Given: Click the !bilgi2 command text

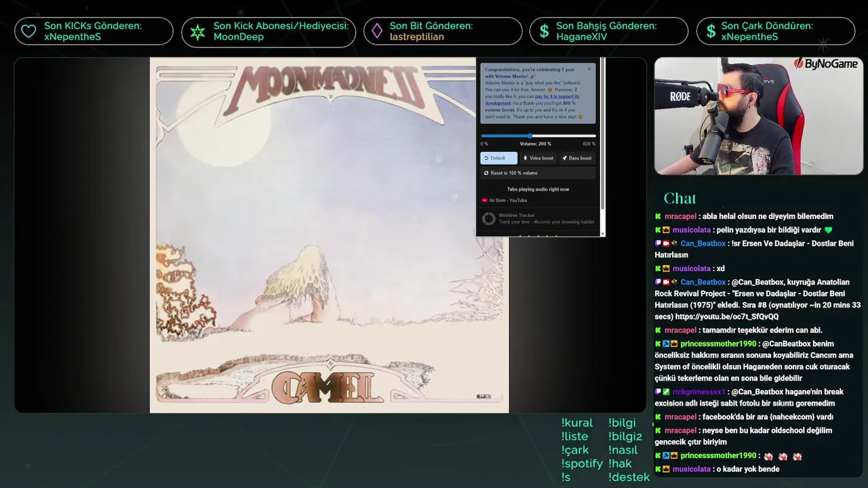Looking at the screenshot, I should [625, 436].
